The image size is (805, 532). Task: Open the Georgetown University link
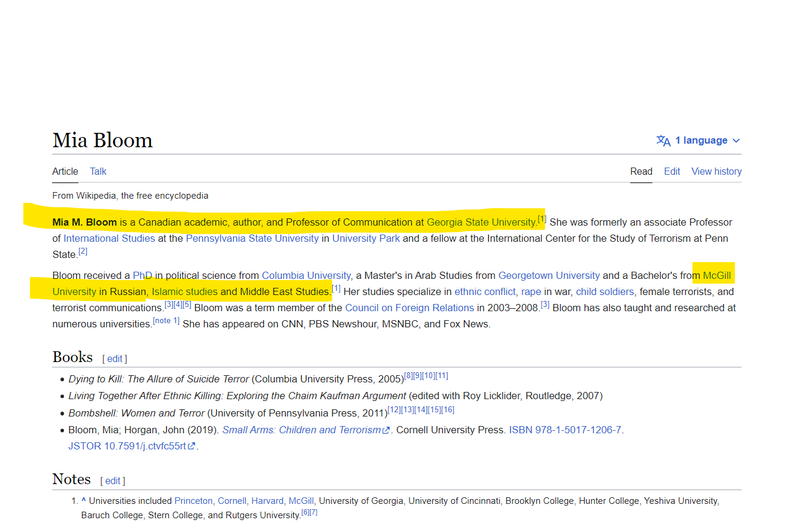point(549,275)
